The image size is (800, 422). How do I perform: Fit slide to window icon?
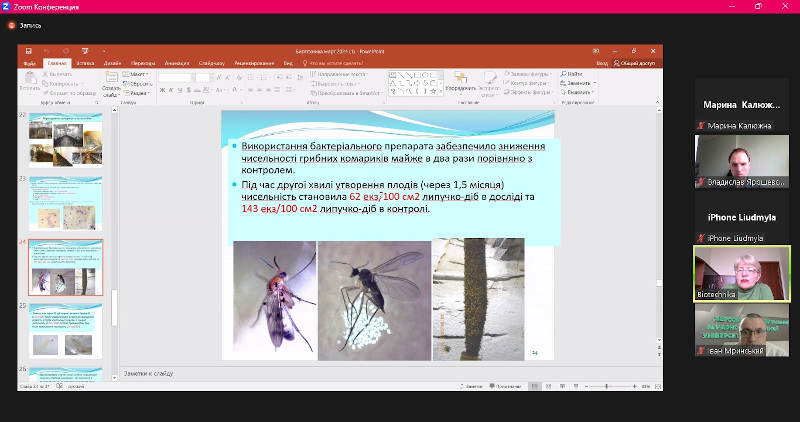658,386
